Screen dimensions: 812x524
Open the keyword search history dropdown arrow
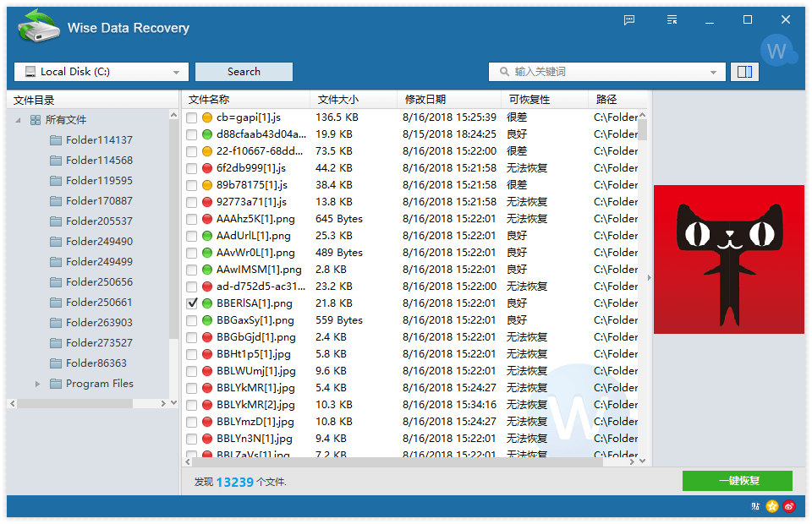713,72
